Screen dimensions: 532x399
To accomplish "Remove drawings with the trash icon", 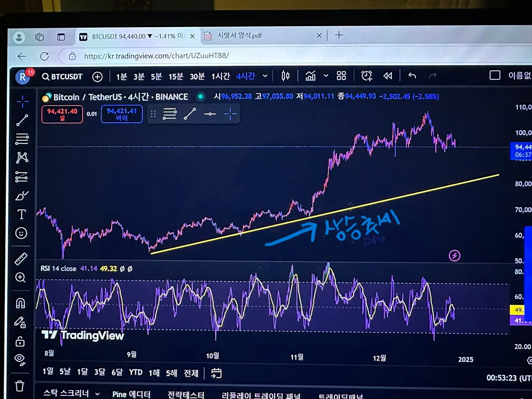I will click(x=20, y=386).
